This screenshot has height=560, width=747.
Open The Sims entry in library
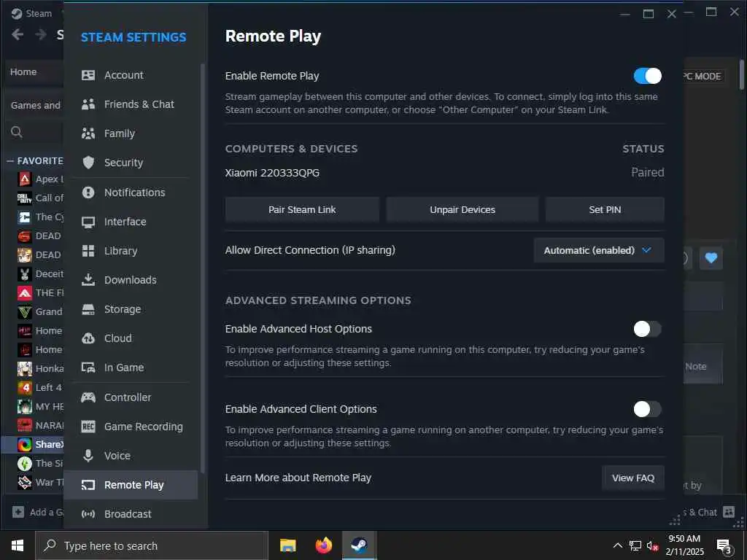tap(40, 463)
